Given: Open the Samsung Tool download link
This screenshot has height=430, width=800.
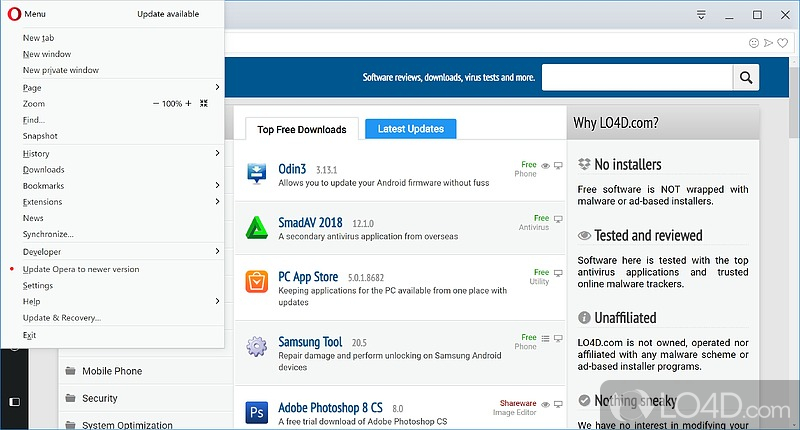Looking at the screenshot, I should coord(312,342).
